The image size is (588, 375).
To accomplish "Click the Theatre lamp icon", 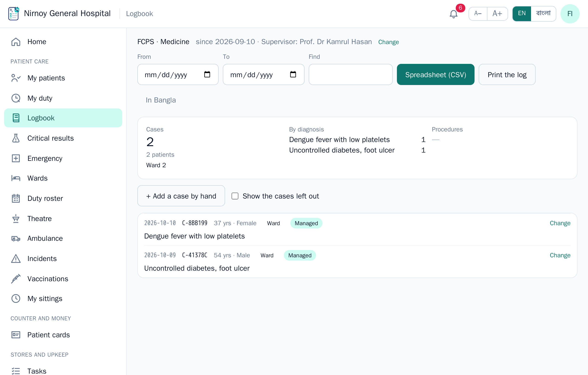I will [x=16, y=219].
